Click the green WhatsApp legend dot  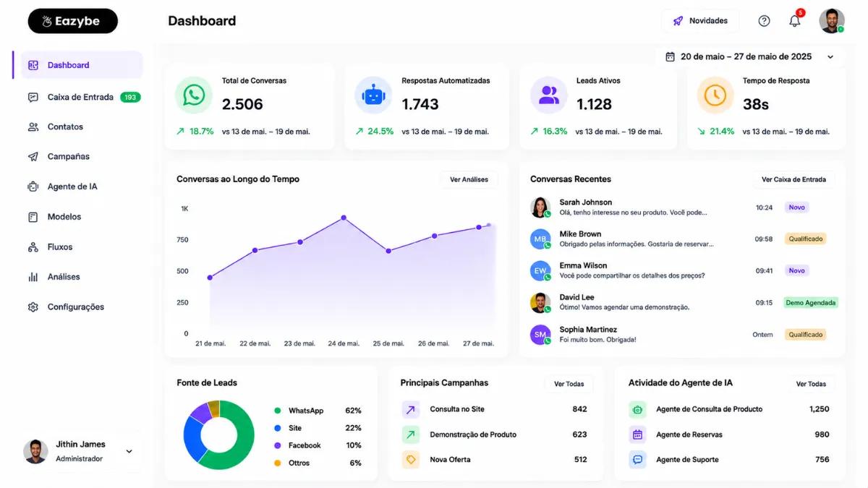(277, 411)
